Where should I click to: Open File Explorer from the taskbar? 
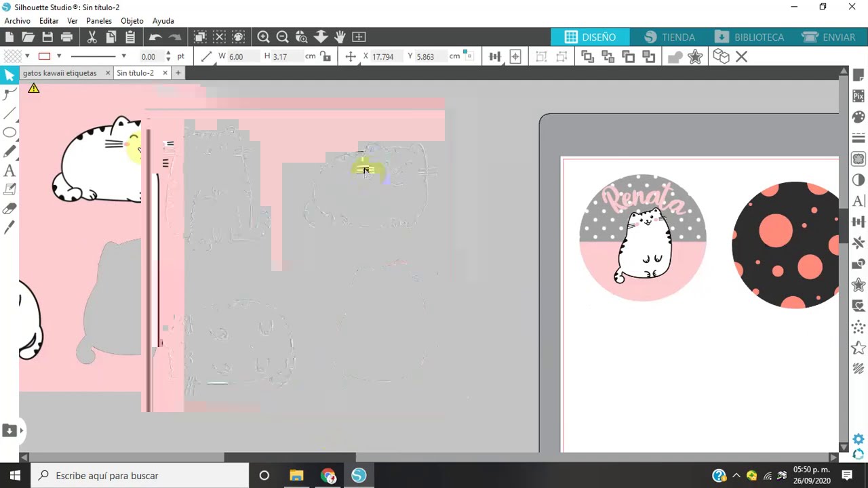click(x=296, y=476)
